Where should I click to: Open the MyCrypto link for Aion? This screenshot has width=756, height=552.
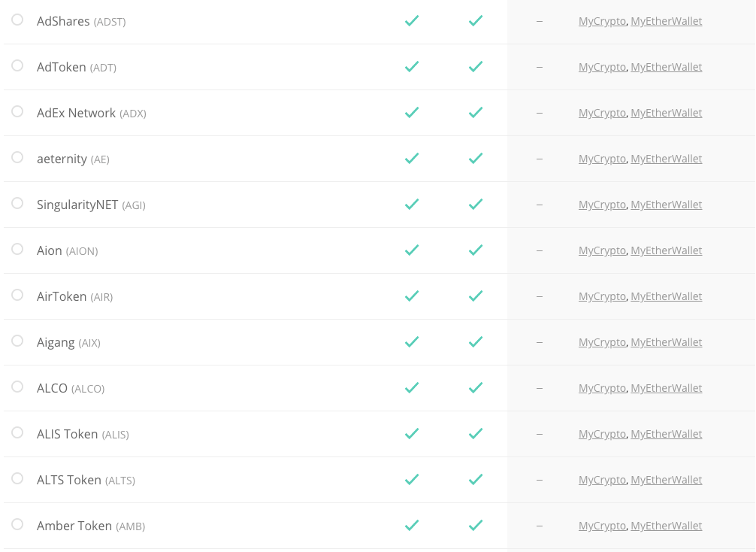pos(602,250)
